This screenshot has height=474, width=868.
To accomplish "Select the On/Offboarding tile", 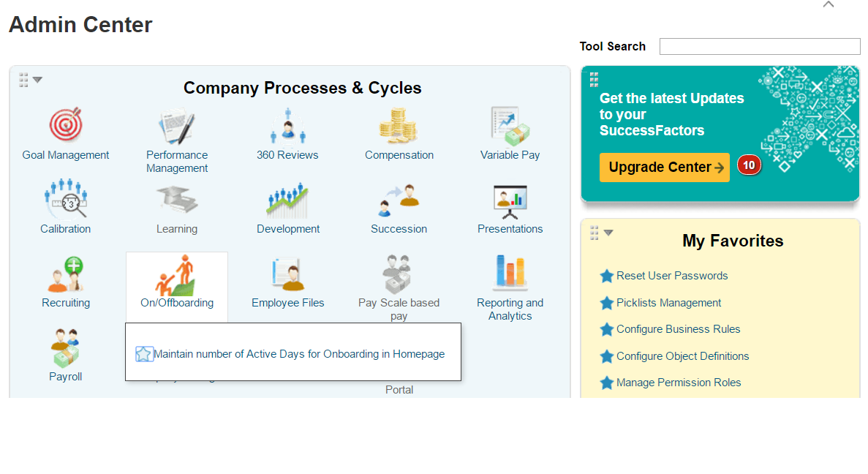I will point(176,286).
